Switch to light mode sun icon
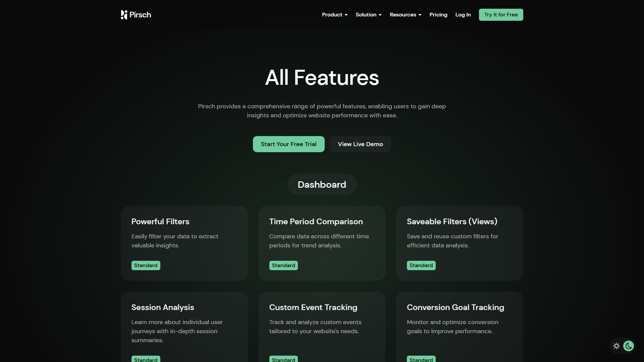Image resolution: width=644 pixels, height=362 pixels. (616, 346)
